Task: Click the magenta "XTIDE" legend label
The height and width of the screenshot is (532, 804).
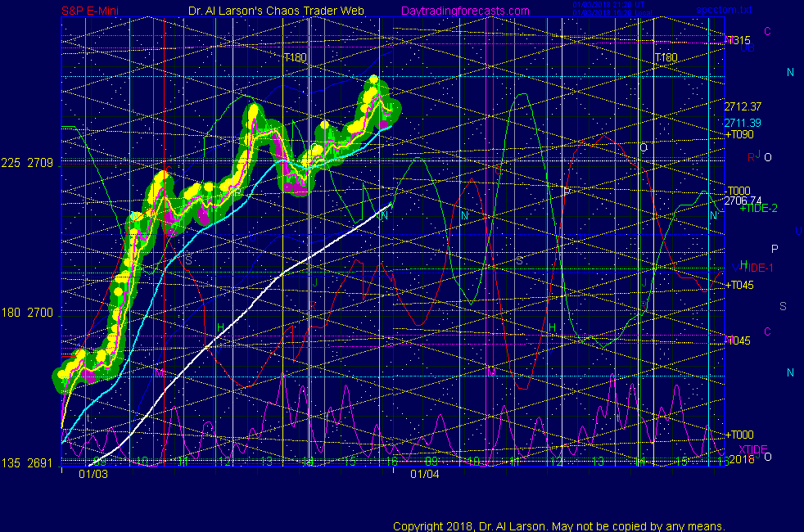Action: click(x=752, y=449)
